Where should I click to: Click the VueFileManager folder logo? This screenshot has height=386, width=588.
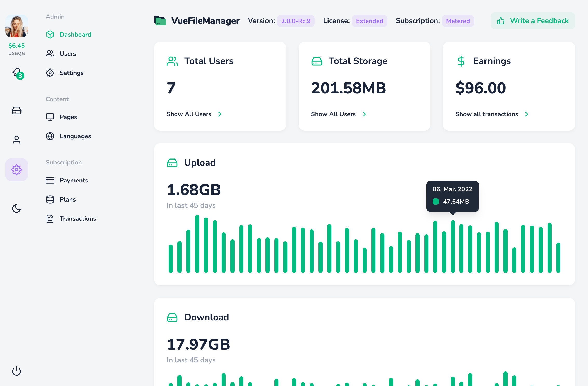coord(160,21)
